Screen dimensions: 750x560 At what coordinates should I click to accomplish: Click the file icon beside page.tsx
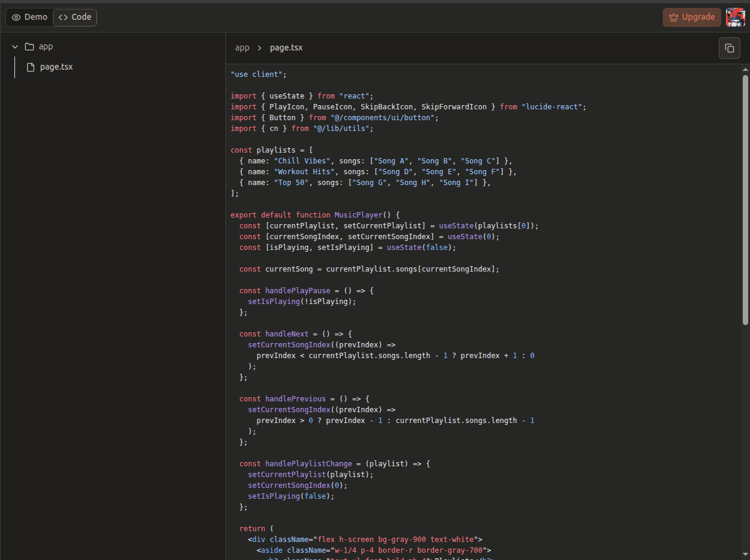(31, 67)
